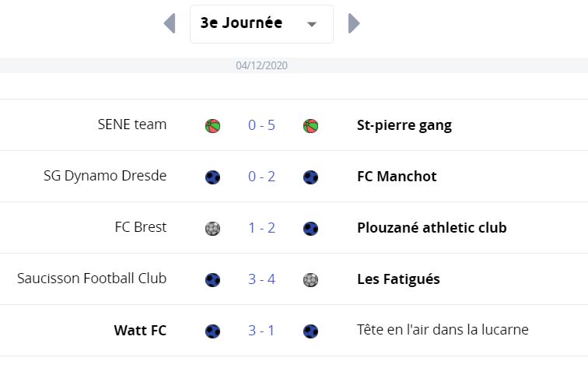
Task: Select the Saucisson Football Club team name
Action: [x=92, y=279]
